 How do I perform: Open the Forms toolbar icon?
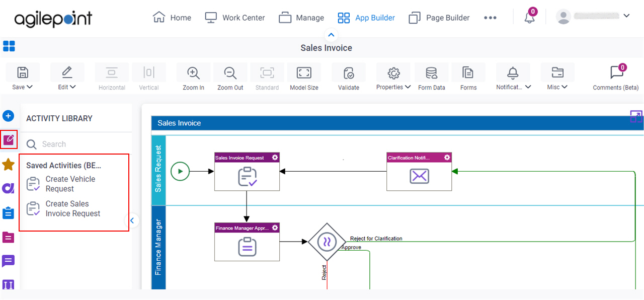point(468,73)
